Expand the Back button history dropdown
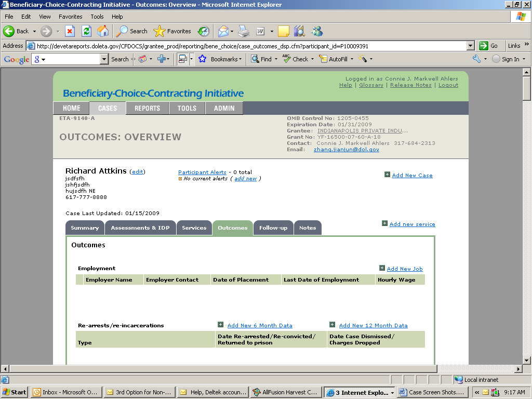 (34, 31)
